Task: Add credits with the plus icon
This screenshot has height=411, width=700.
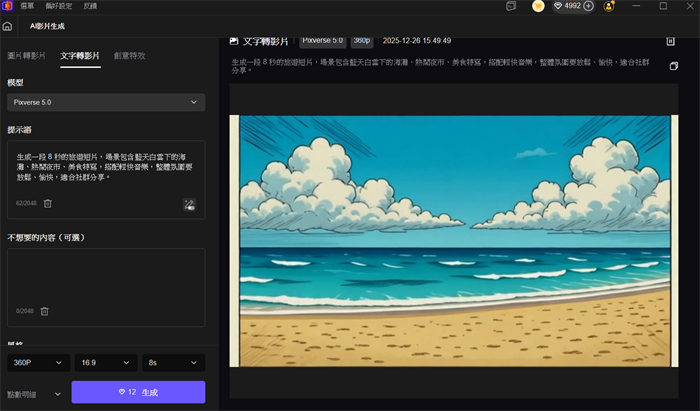Action: (588, 6)
